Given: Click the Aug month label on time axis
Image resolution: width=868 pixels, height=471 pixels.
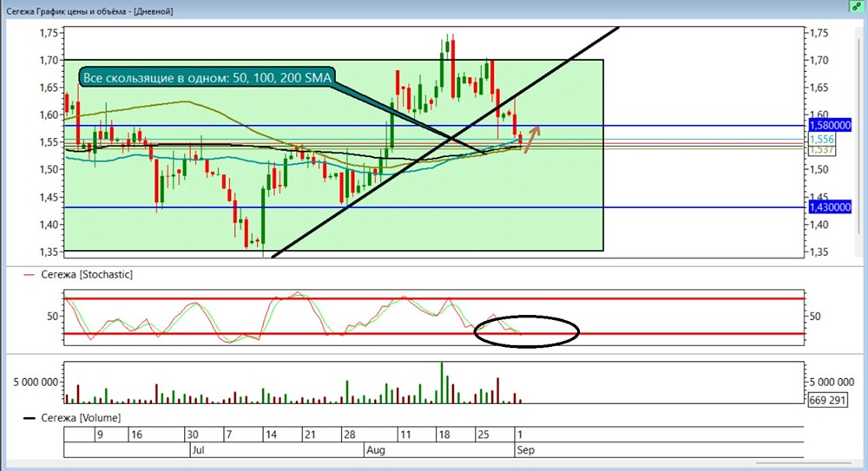Looking at the screenshot, I should point(375,450).
